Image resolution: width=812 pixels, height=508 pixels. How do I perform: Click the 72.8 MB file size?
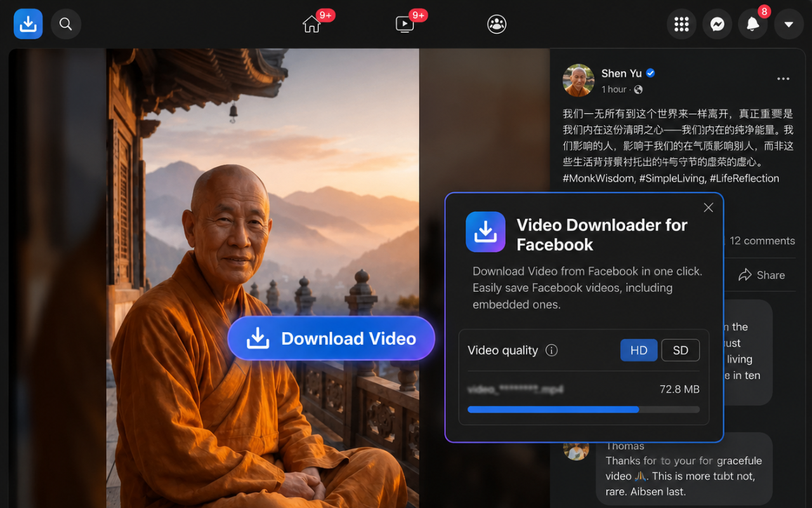click(679, 389)
